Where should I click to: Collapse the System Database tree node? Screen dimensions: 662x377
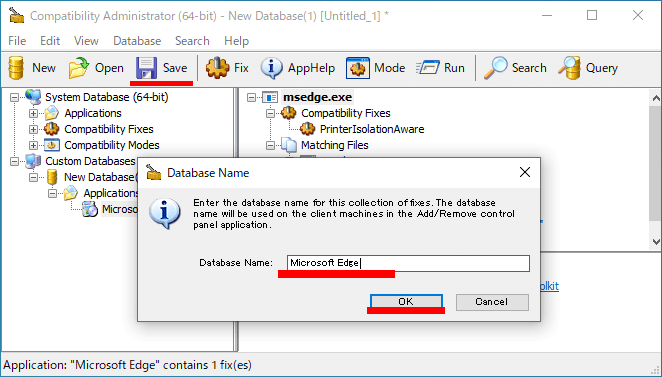(14, 98)
